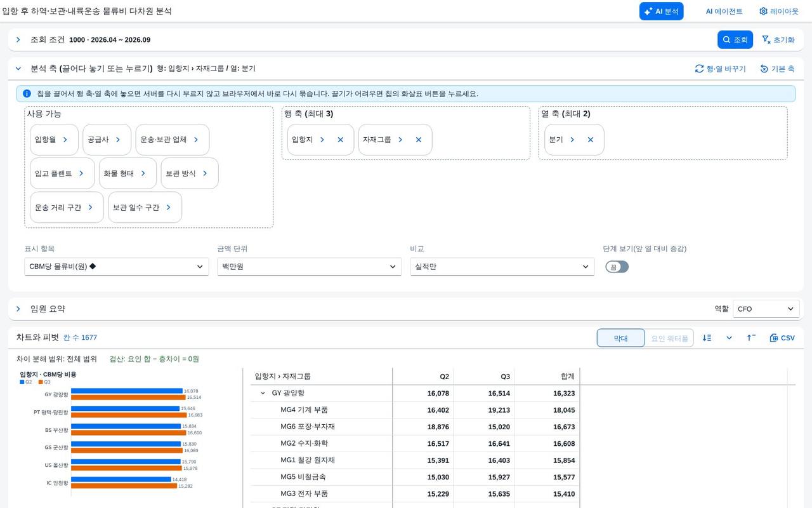Viewport: 812px width, 508px height.
Task: Click the Q3 value 19,213
Action: [x=499, y=410]
